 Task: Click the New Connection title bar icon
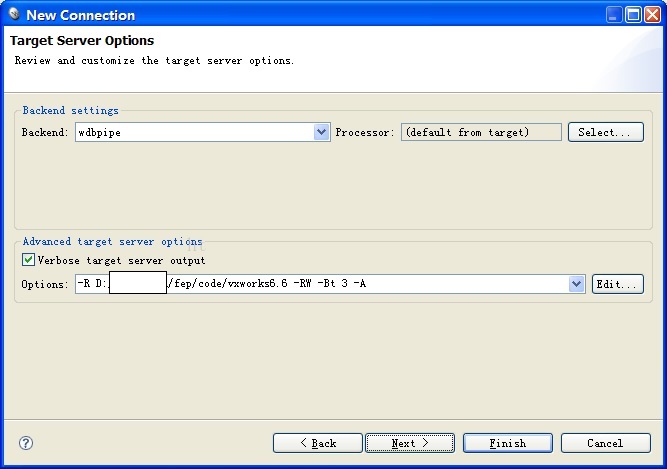pyautogui.click(x=14, y=14)
